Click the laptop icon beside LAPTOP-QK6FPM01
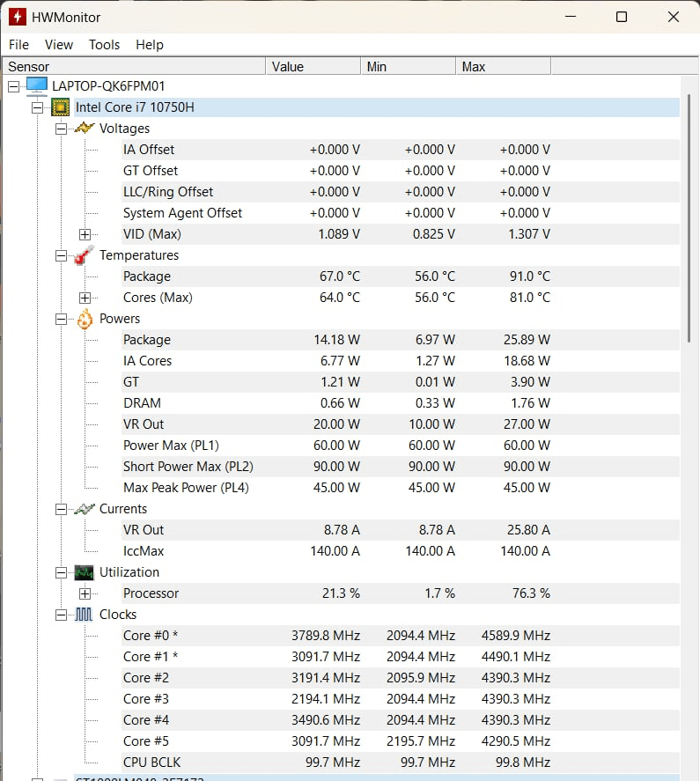Image resolution: width=700 pixels, height=781 pixels. point(36,85)
